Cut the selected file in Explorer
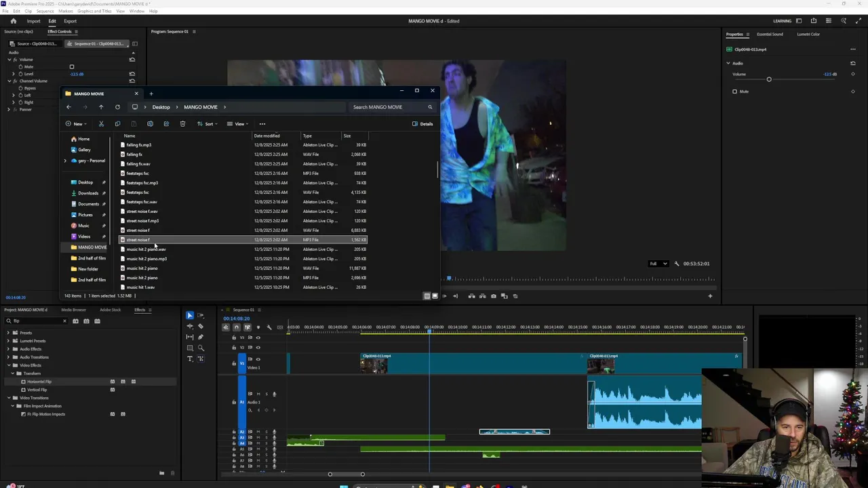 (x=101, y=124)
